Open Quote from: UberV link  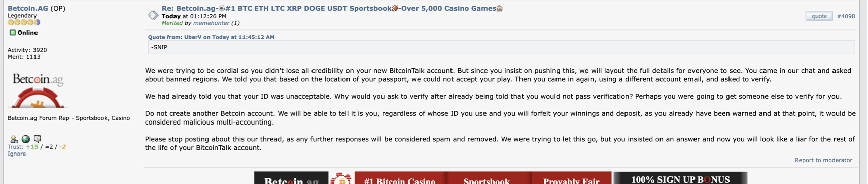(211, 37)
